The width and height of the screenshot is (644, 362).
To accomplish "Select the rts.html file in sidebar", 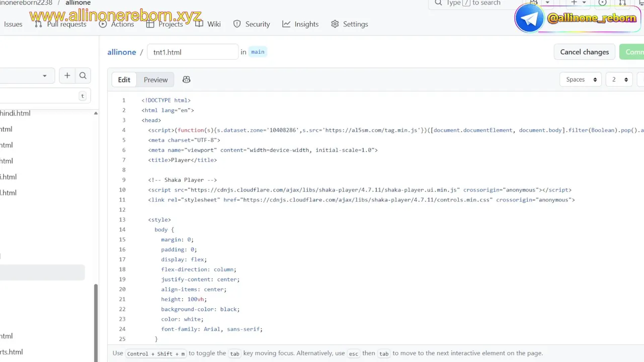I will click(x=11, y=352).
